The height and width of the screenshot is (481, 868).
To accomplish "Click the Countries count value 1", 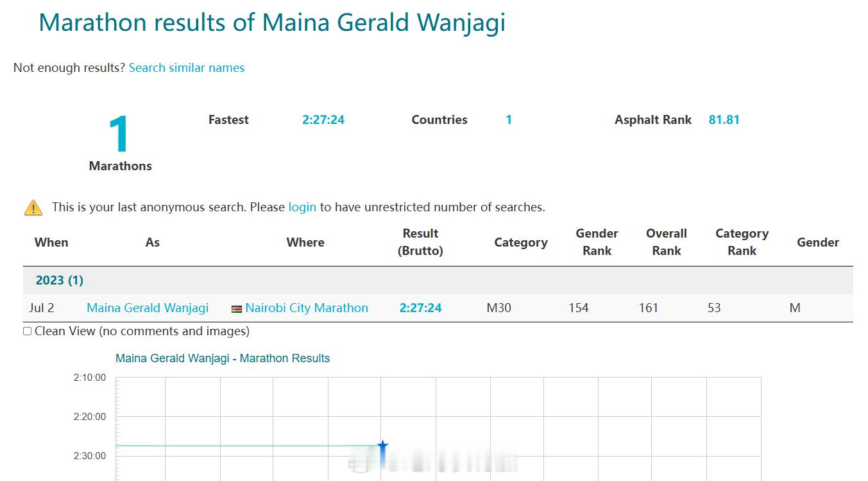I will click(x=509, y=119).
